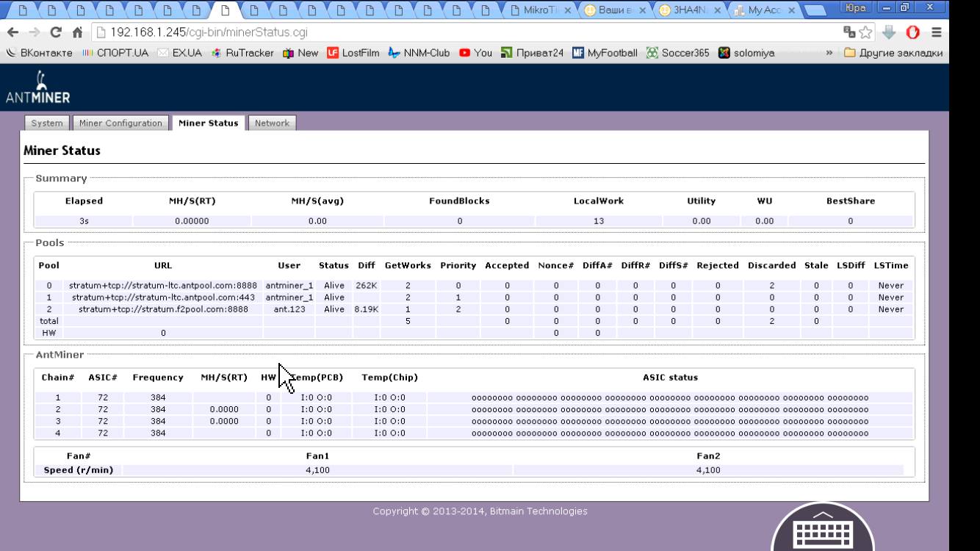Click the browser back arrow
This screenshot has height=551, width=980.
click(x=12, y=32)
